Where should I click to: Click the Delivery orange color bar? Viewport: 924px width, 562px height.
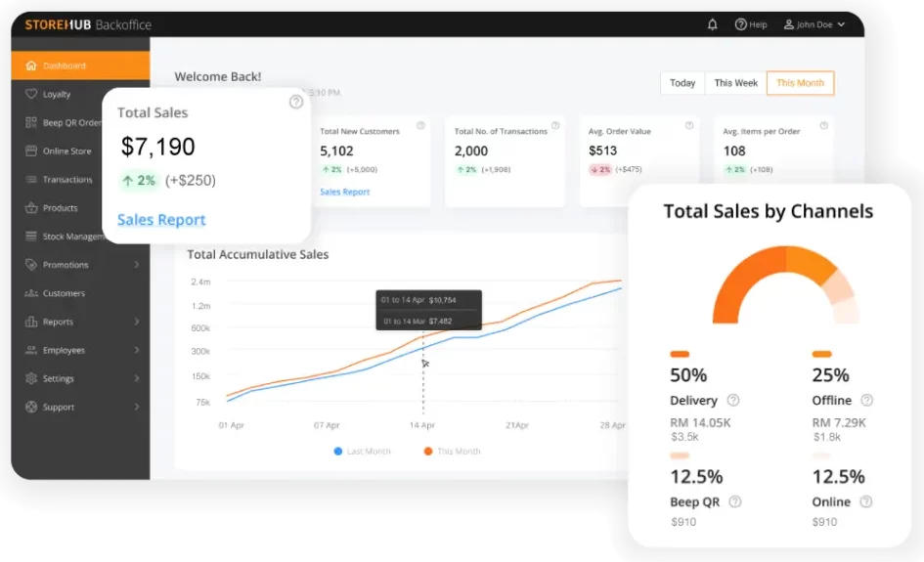(x=680, y=354)
